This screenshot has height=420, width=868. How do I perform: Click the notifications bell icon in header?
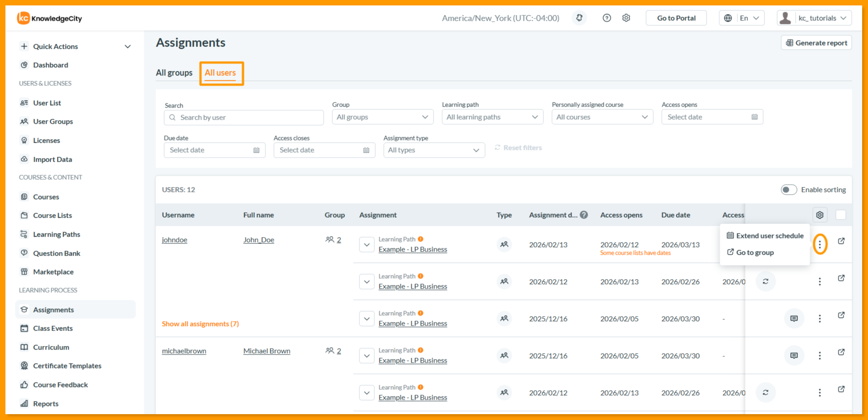point(579,18)
